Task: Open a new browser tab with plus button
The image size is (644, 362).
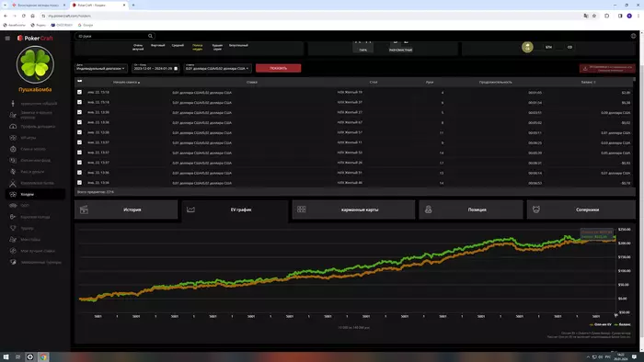Action: [x=133, y=5]
